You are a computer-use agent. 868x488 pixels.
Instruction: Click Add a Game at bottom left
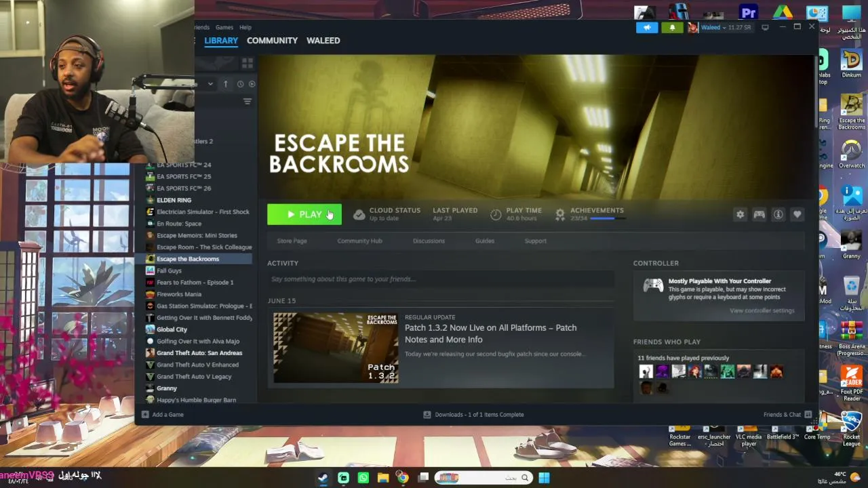coord(163,415)
